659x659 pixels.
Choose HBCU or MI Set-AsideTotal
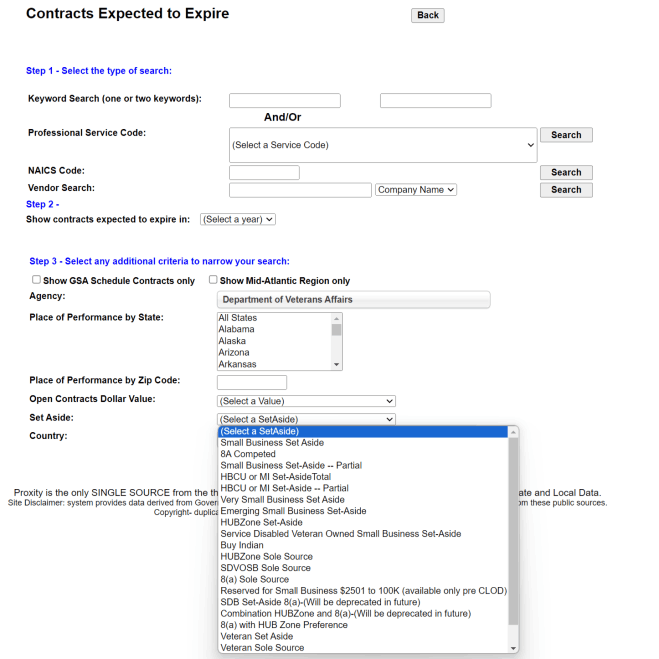363,477
